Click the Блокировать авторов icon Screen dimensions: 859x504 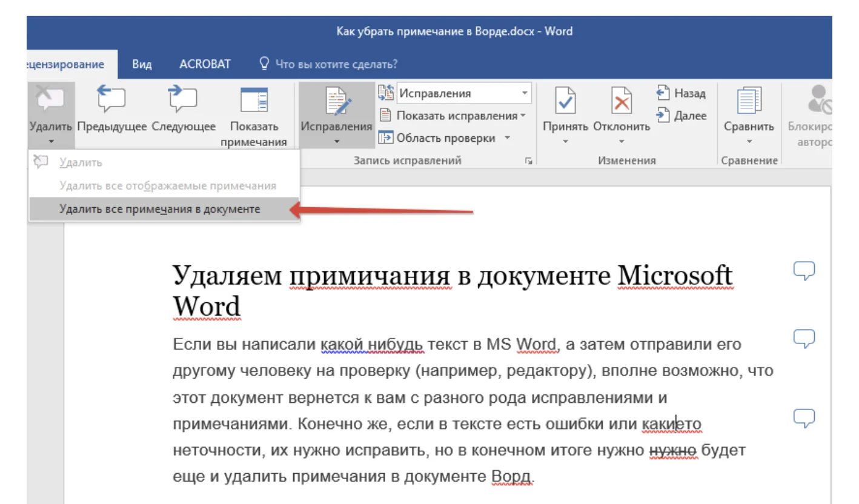pos(820,101)
